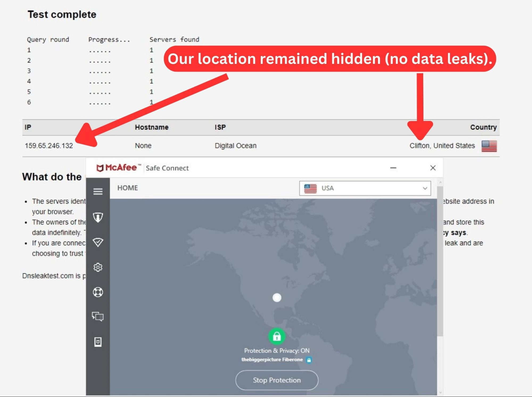
Task: Click the Stop Protection button
Action: (277, 380)
